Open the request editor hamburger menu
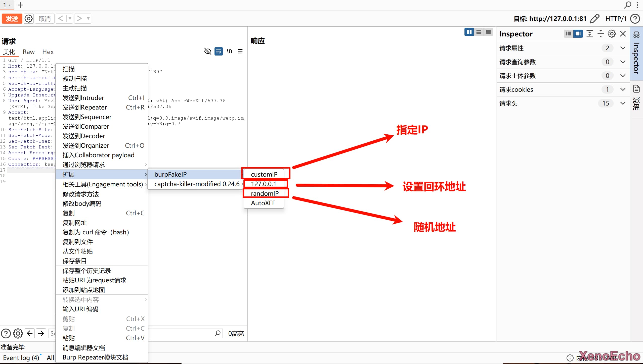This screenshot has width=643, height=364. (x=240, y=51)
